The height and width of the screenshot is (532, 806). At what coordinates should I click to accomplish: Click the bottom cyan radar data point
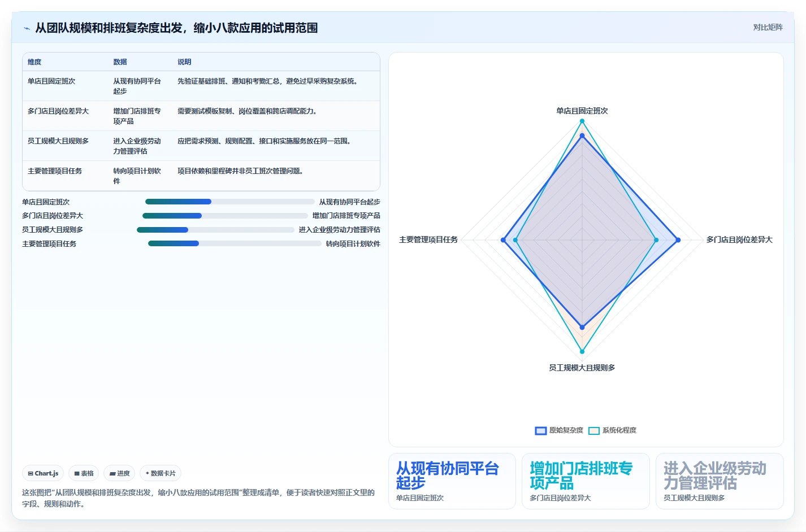coord(582,351)
